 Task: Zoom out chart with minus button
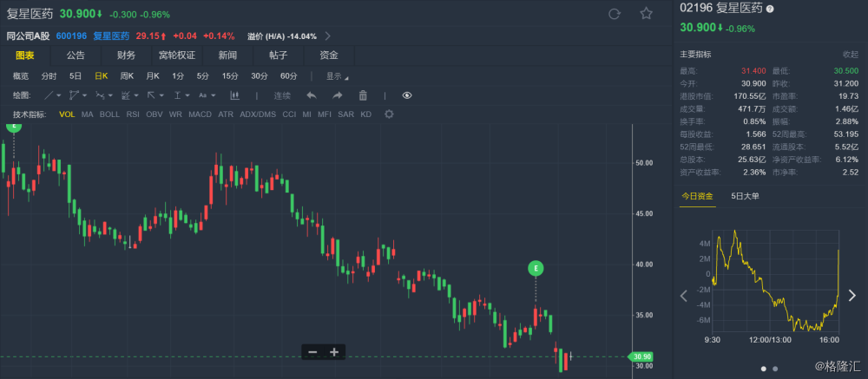312,352
